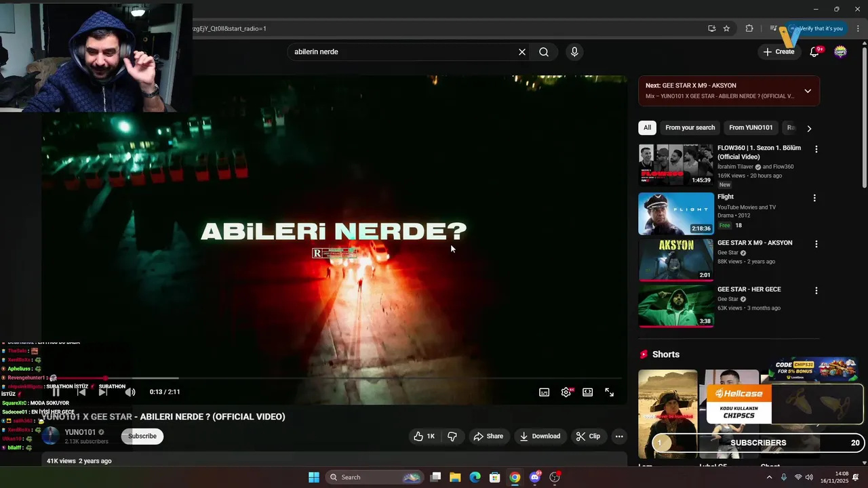868x488 pixels.
Task: Open YUNO101 channel avatar
Action: click(51, 436)
